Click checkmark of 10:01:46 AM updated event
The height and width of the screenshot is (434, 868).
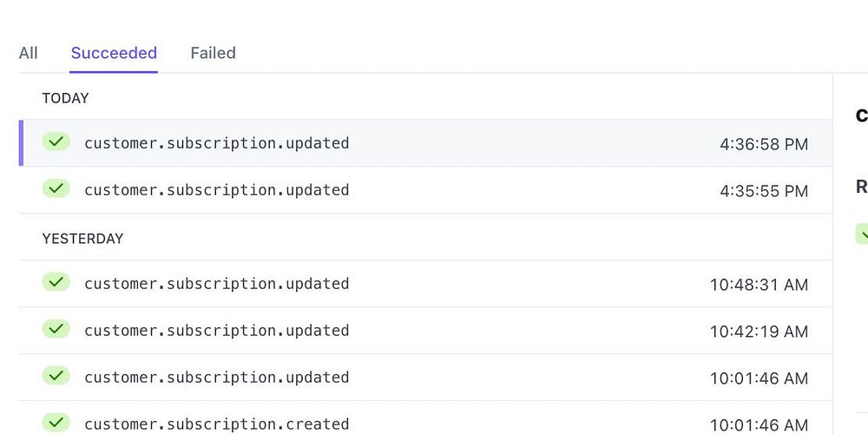56,376
